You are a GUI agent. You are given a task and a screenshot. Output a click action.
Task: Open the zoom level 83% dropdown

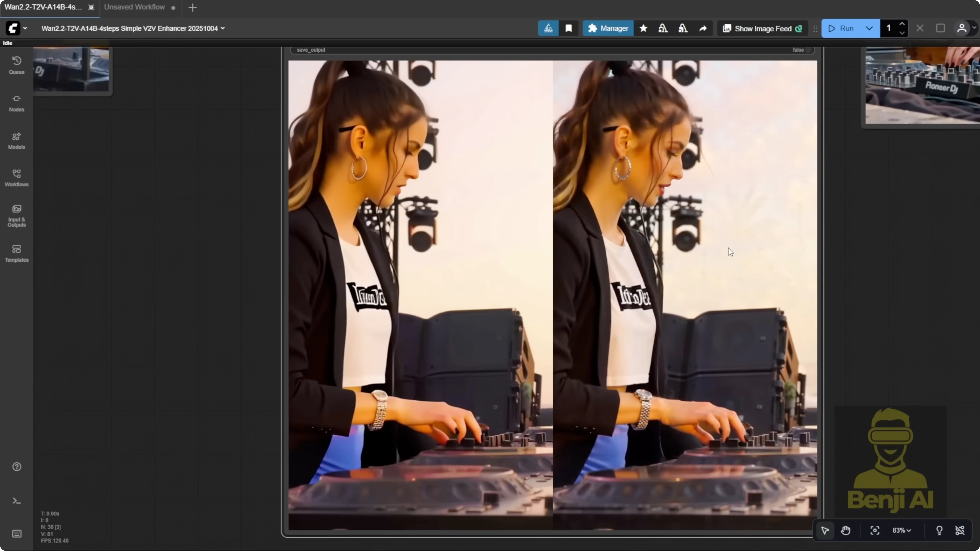tap(902, 531)
